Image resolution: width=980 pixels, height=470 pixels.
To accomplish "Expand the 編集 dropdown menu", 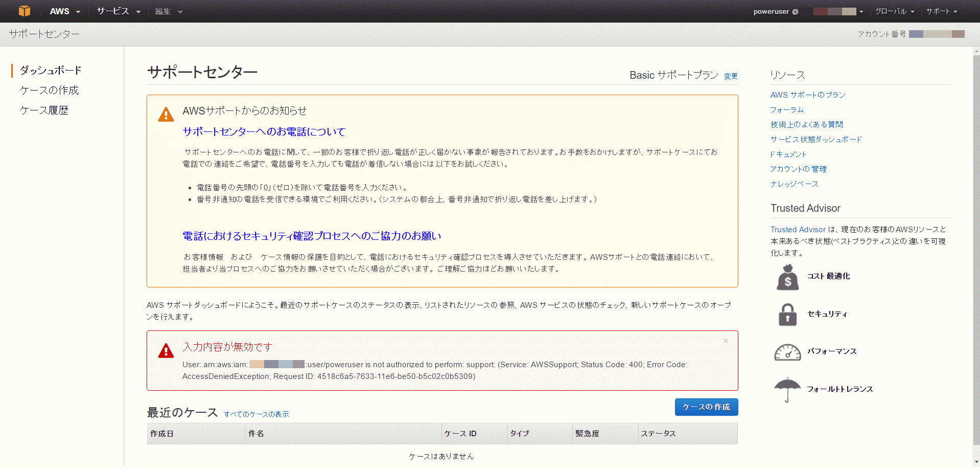I will 169,11.
